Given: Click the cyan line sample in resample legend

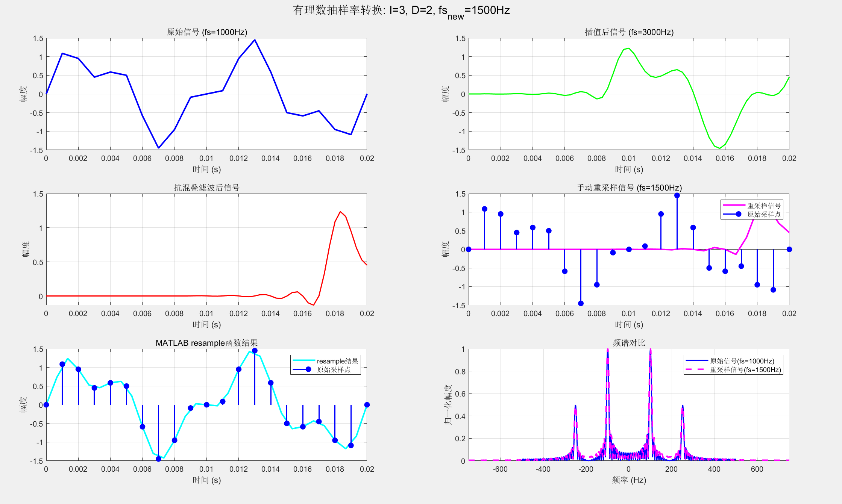Looking at the screenshot, I should (303, 361).
